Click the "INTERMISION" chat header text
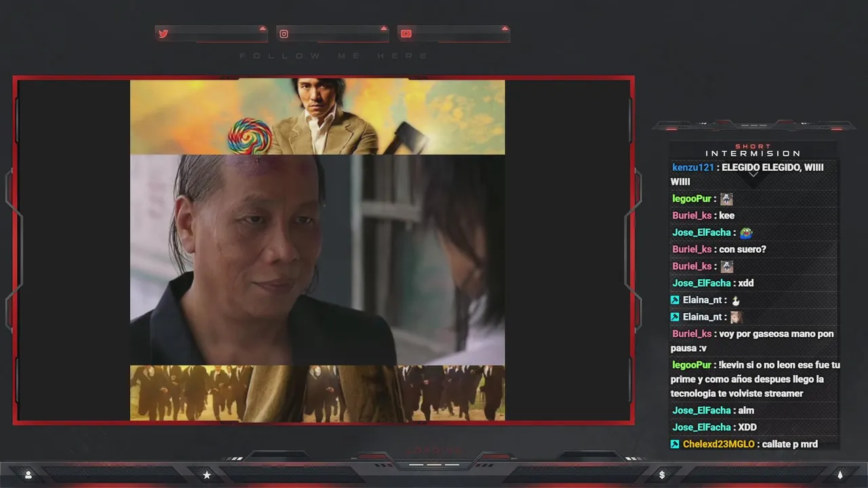Image resolution: width=868 pixels, height=488 pixels. (753, 154)
